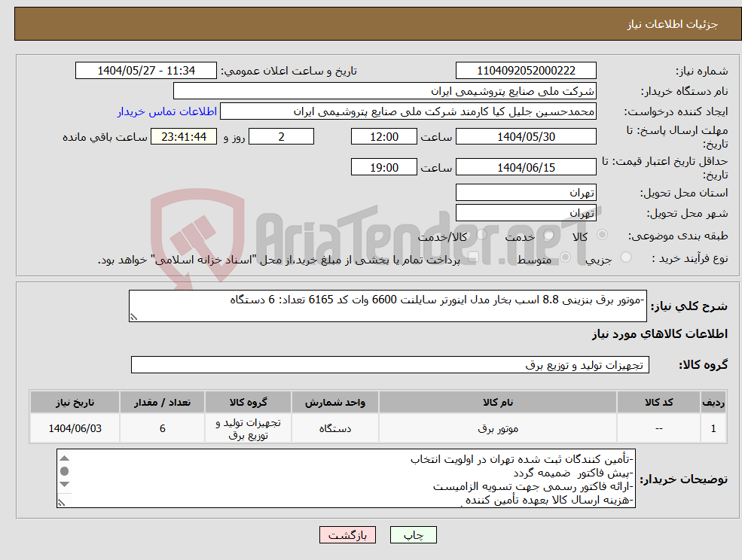Click the resize grip of the description box
742x560 pixels.
coord(134,317)
